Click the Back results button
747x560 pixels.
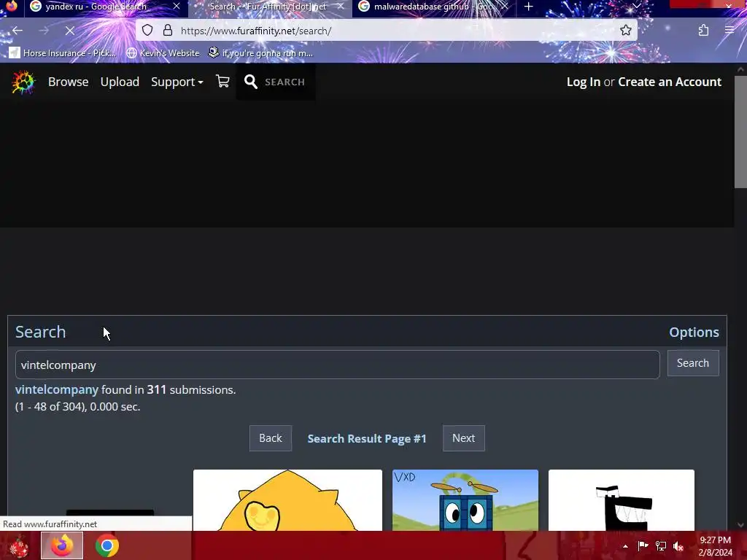pos(270,438)
